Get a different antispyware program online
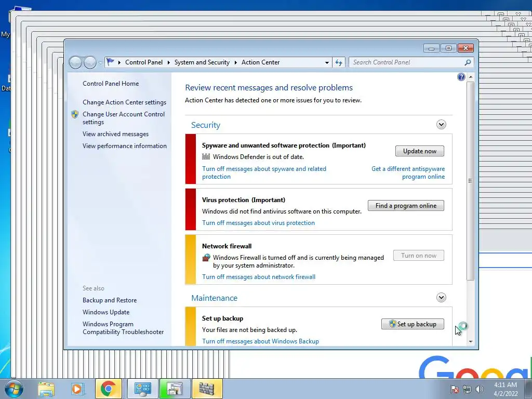The width and height of the screenshot is (532, 399). coord(408,172)
